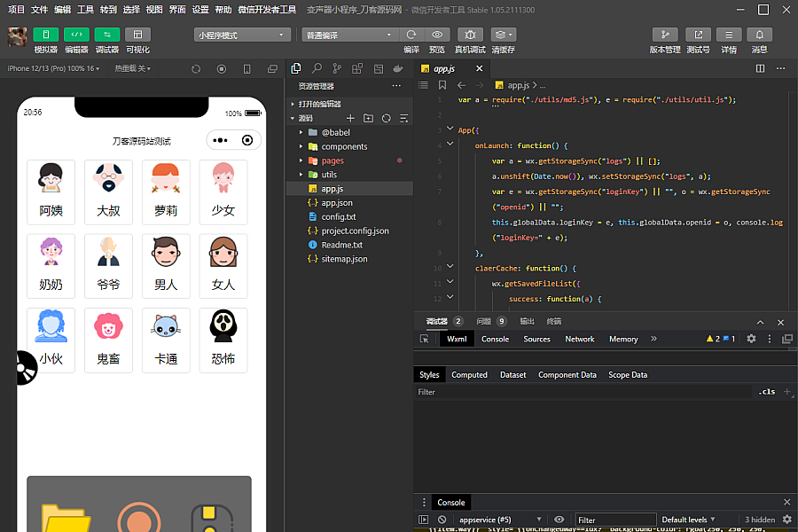The width and height of the screenshot is (798, 532).
Task: Open the hot reload dropdown
Action: 132,68
